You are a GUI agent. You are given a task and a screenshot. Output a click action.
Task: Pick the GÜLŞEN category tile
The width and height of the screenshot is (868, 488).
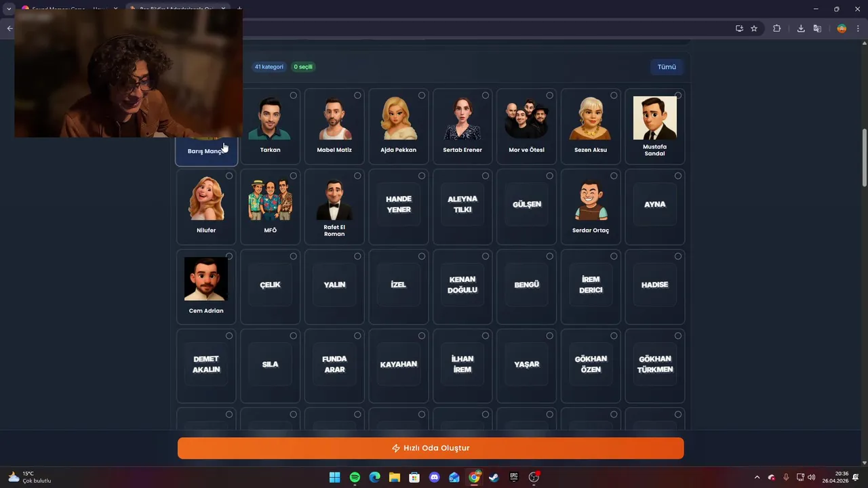click(x=527, y=207)
